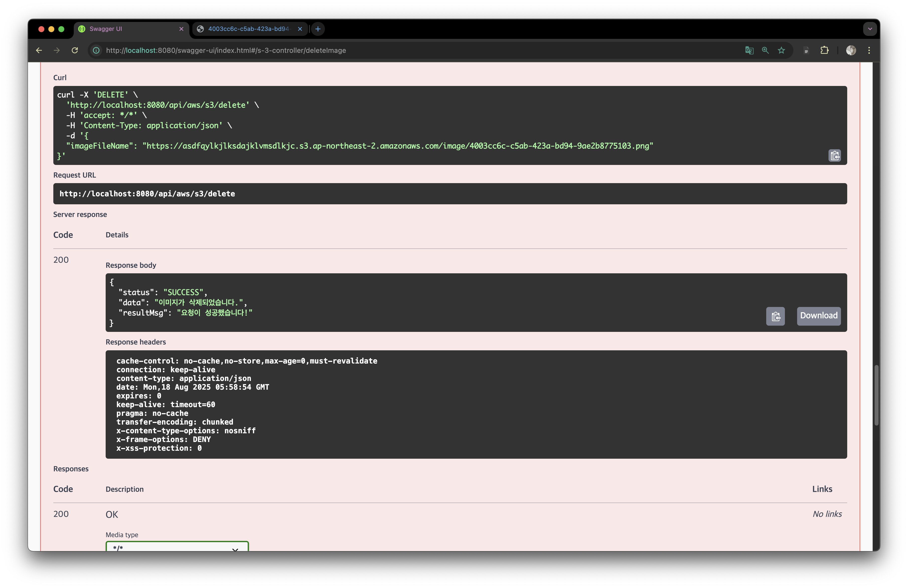Open the Chrome profile avatar
Viewport: 908px width, 588px height.
point(850,50)
